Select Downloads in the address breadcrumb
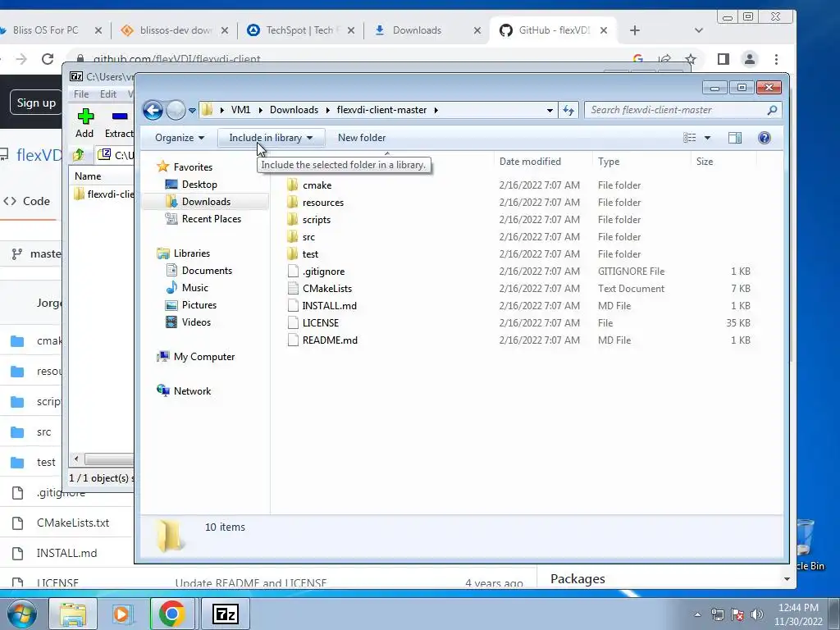 (294, 110)
